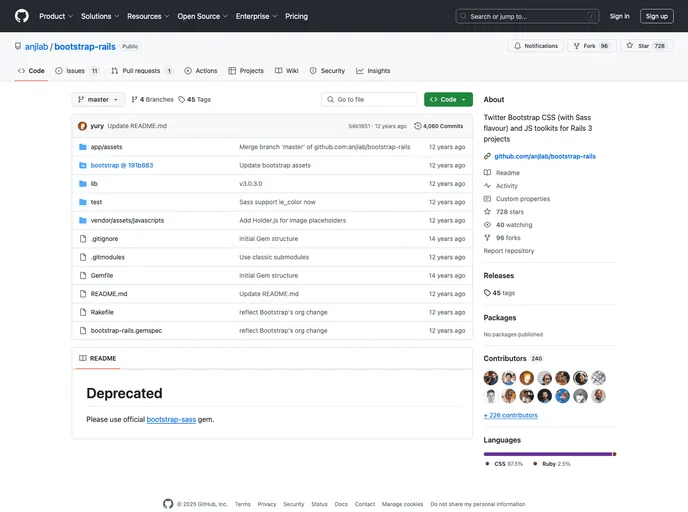
Task: Switch to the Issues tab
Action: click(x=77, y=71)
